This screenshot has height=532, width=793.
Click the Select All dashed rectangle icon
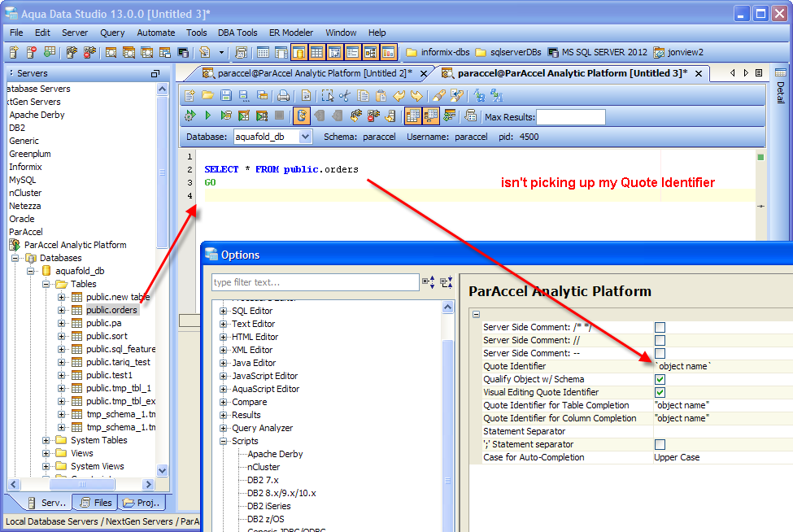point(327,95)
